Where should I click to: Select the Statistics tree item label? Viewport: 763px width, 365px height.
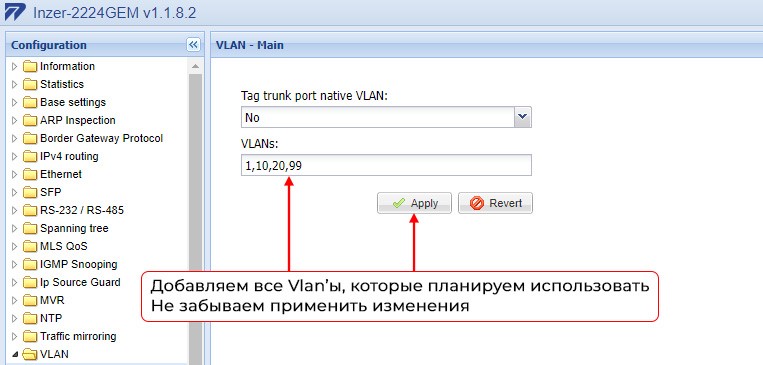point(62,84)
